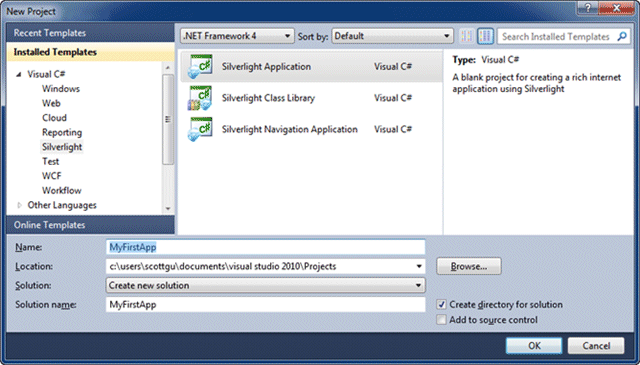Click the help question mark icon
640x365 pixels.
coord(588,8)
